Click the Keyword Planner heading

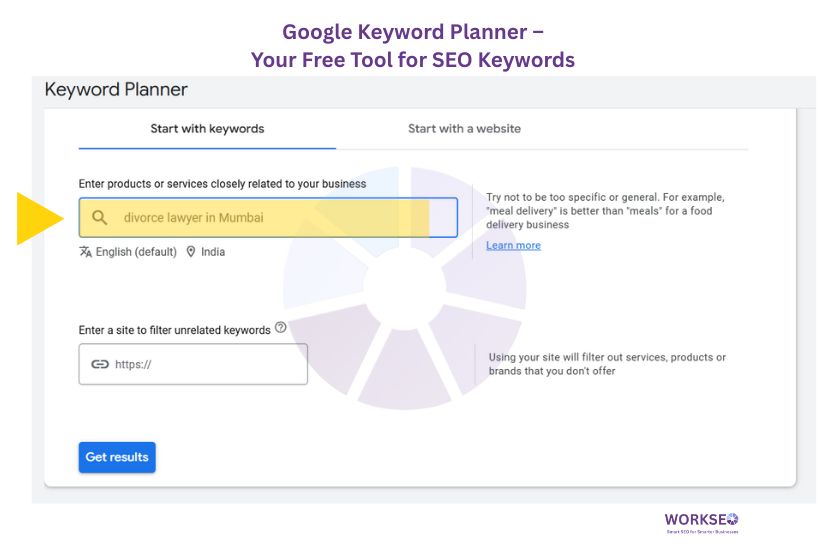[x=116, y=90]
